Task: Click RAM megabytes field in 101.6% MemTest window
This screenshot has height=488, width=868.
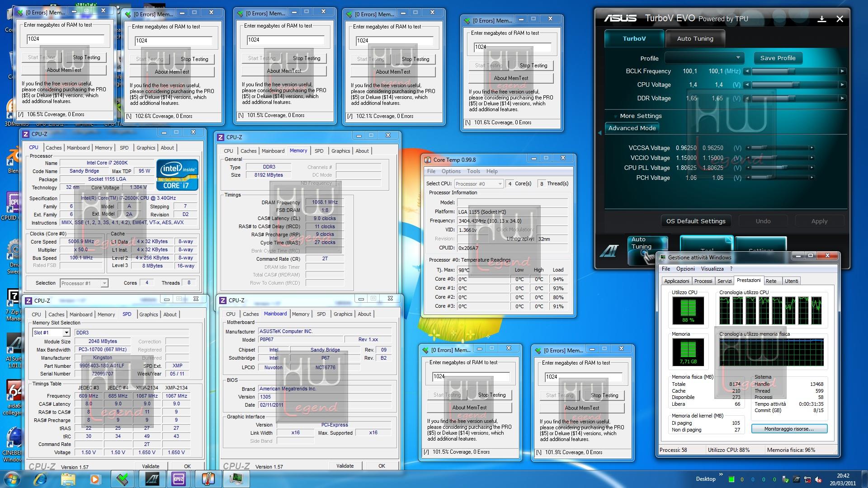Action: coord(512,47)
